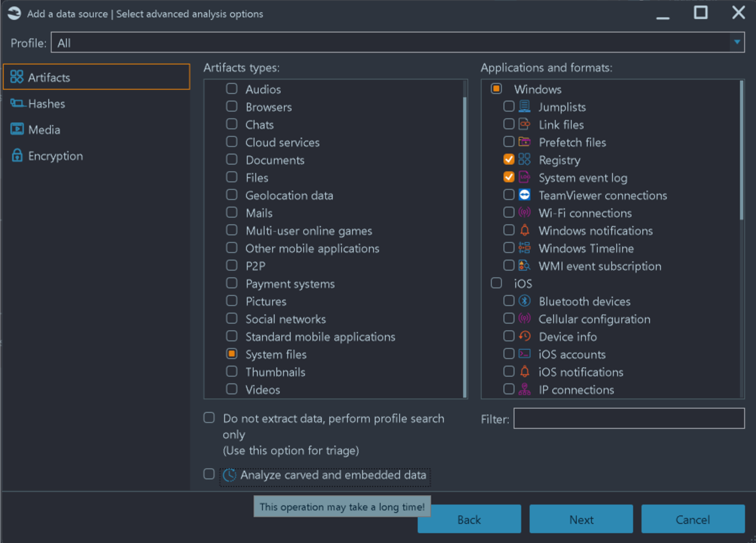Select the Payment systems label
This screenshot has height=543, width=756.
tap(290, 284)
